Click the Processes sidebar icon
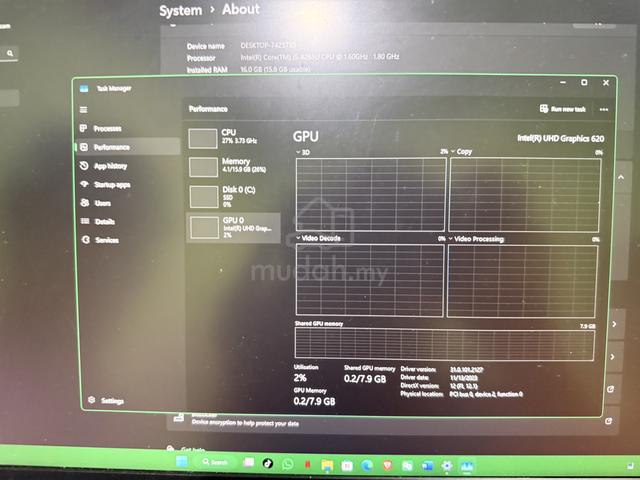The height and width of the screenshot is (480, 640). click(84, 128)
